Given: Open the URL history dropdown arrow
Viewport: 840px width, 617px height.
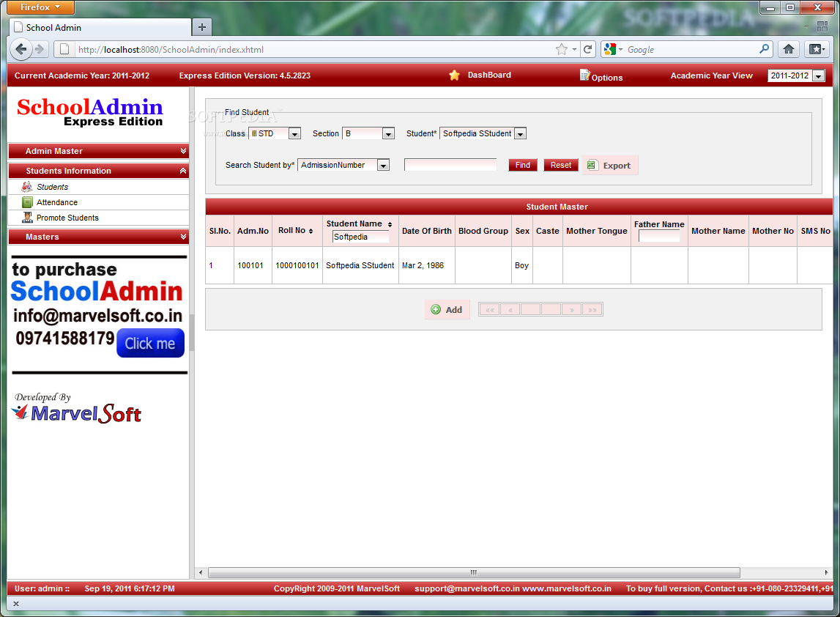Looking at the screenshot, I should (x=574, y=49).
